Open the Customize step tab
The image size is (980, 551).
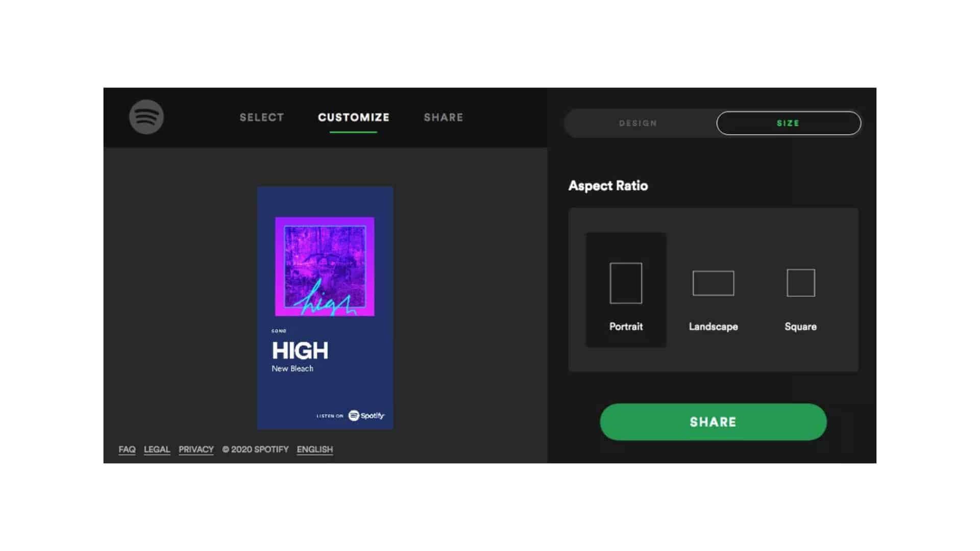354,117
